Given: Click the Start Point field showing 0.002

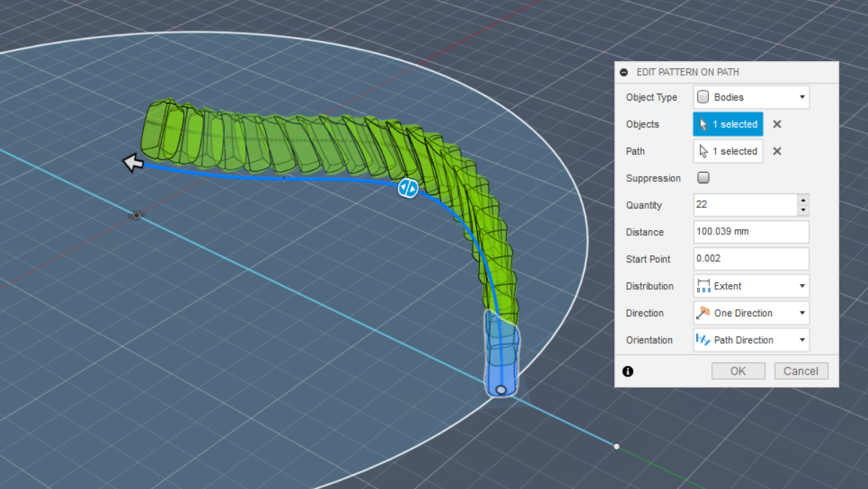Looking at the screenshot, I should (751, 259).
